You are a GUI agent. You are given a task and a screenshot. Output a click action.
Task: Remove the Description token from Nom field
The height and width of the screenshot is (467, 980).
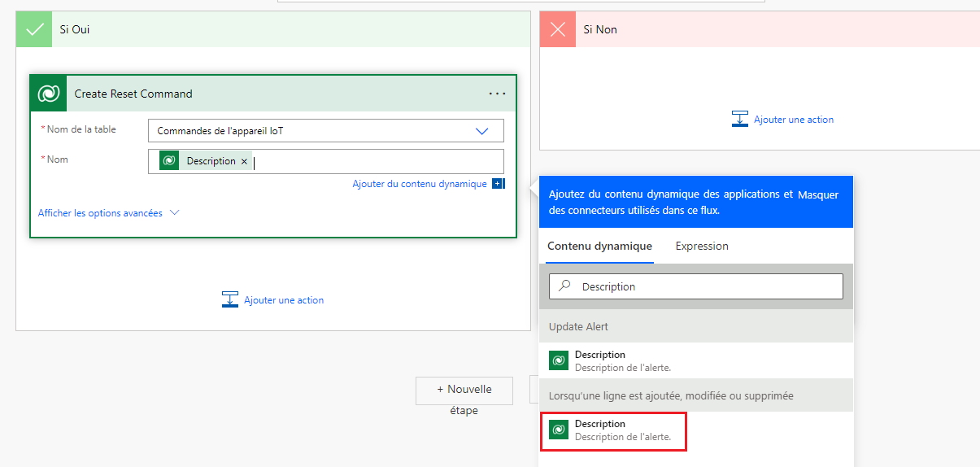point(244,162)
